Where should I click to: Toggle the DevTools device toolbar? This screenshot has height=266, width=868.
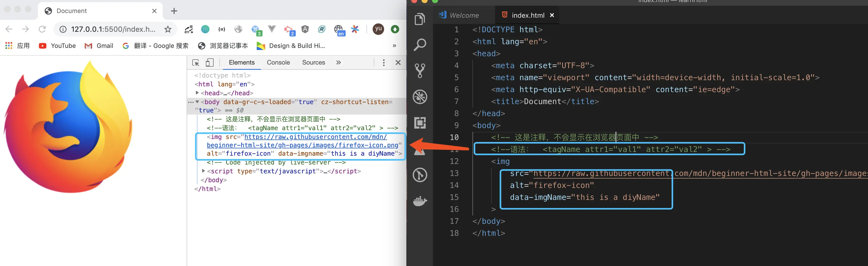[210, 63]
